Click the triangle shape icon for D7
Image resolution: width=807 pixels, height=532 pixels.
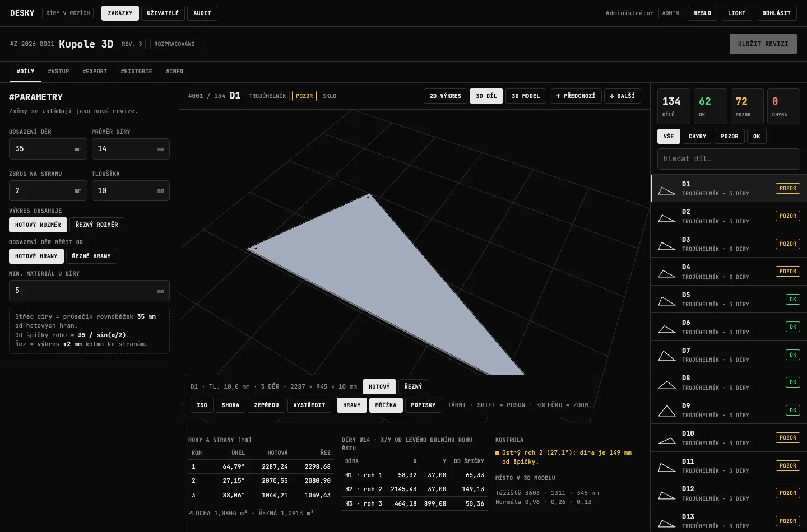(x=666, y=356)
